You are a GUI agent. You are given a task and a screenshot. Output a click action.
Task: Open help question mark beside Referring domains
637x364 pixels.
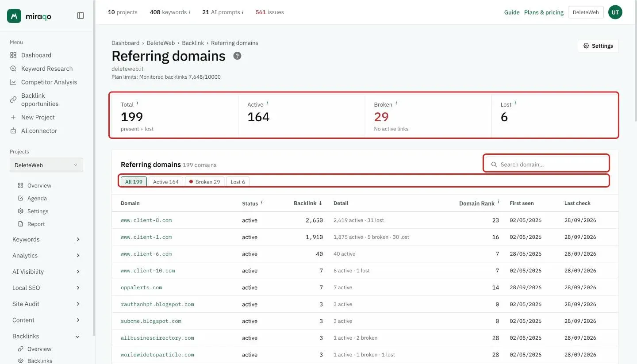tap(238, 56)
